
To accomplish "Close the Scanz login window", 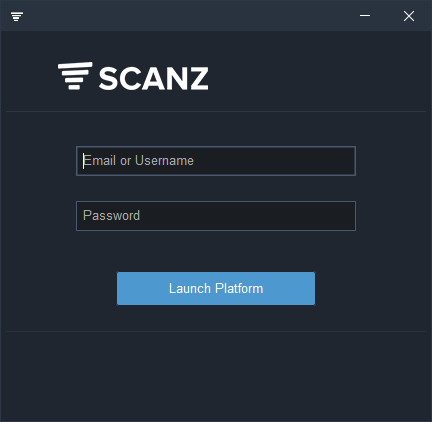I will [x=409, y=16].
